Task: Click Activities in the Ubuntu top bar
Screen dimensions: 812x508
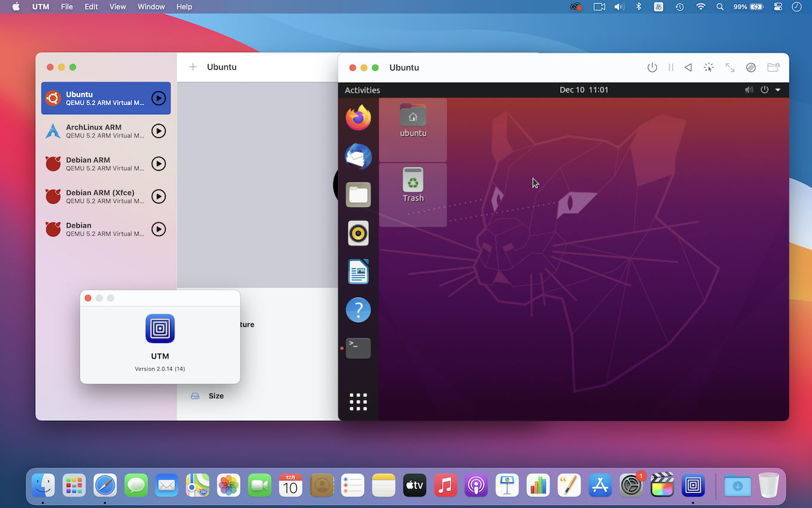Action: 362,90
